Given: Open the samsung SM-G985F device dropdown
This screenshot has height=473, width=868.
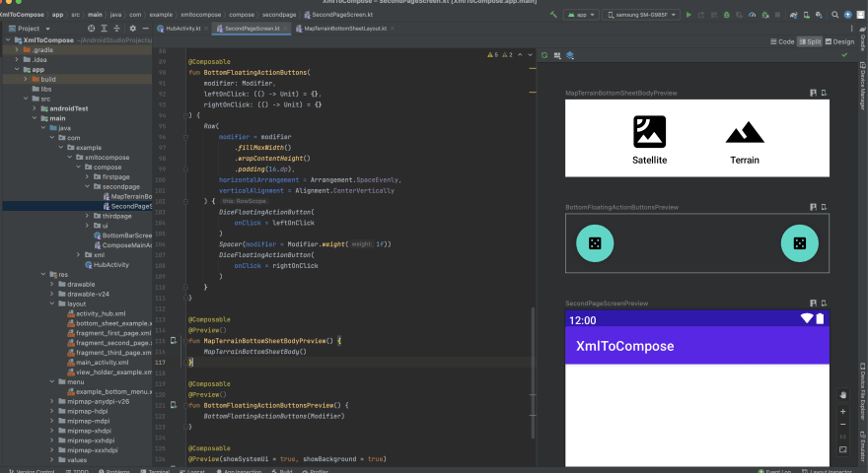Looking at the screenshot, I should coord(641,15).
